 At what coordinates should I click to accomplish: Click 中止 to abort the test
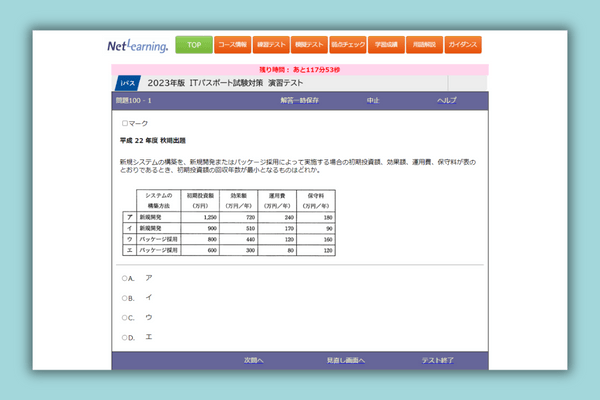tap(373, 101)
